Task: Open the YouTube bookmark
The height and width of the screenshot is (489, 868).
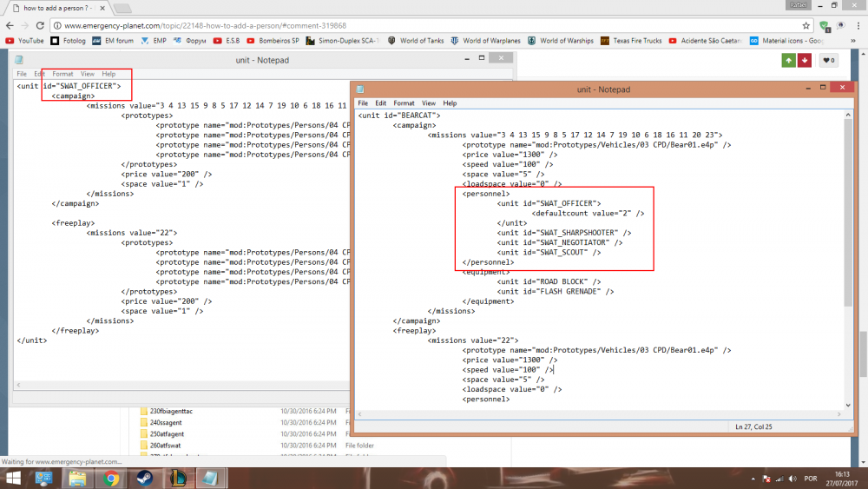Action: click(x=24, y=41)
